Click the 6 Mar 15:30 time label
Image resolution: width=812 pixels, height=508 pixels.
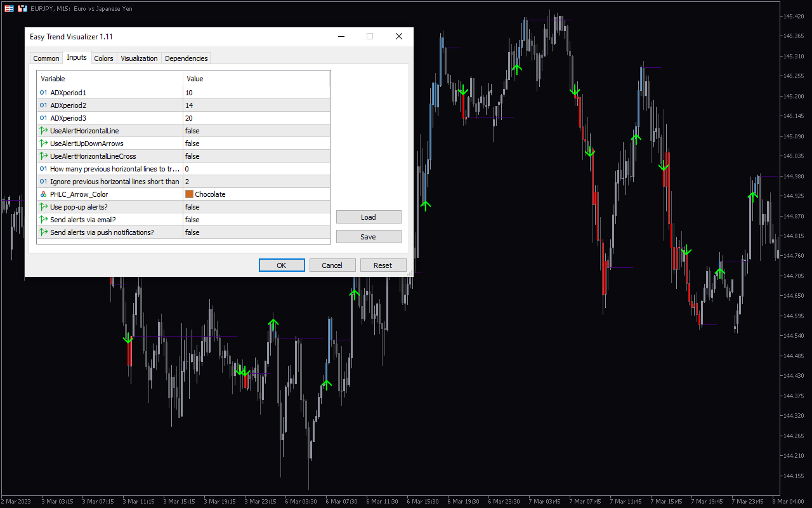(422, 501)
